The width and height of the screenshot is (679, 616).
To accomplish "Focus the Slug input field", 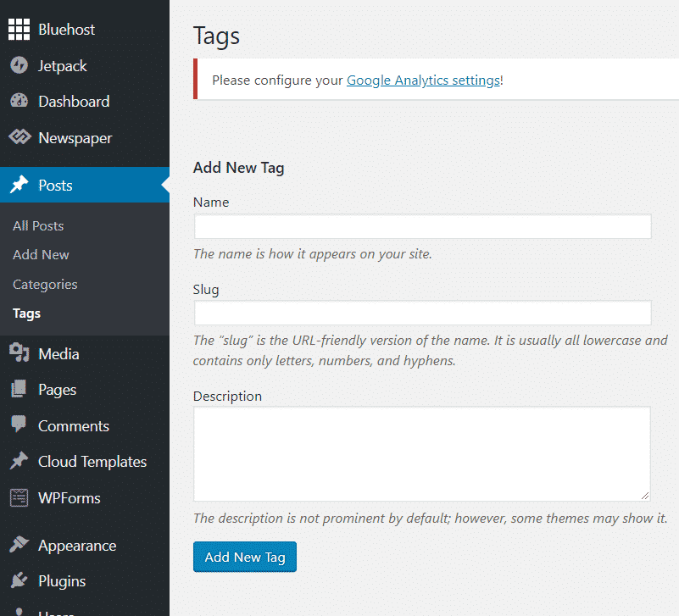I will point(422,313).
